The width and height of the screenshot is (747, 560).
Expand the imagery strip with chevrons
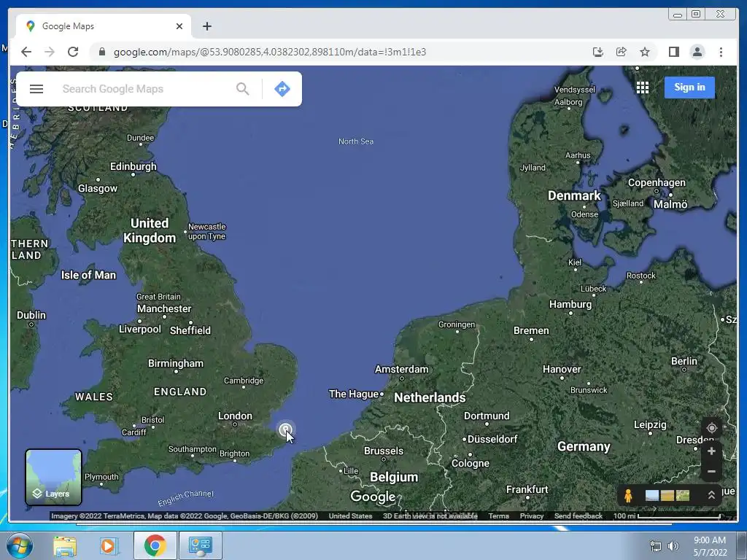point(711,495)
